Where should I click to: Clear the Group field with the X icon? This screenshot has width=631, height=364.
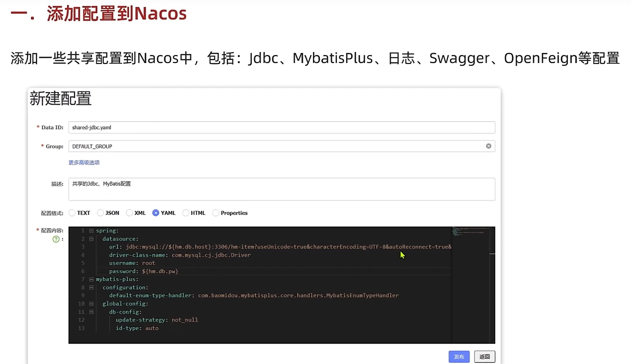[489, 146]
